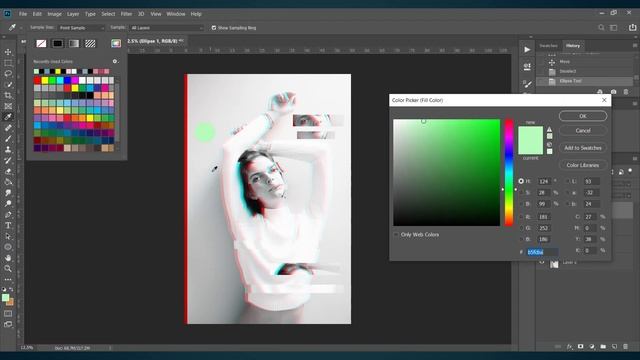This screenshot has height=360, width=640.
Task: Select the Hand tool
Action: (x=8, y=258)
